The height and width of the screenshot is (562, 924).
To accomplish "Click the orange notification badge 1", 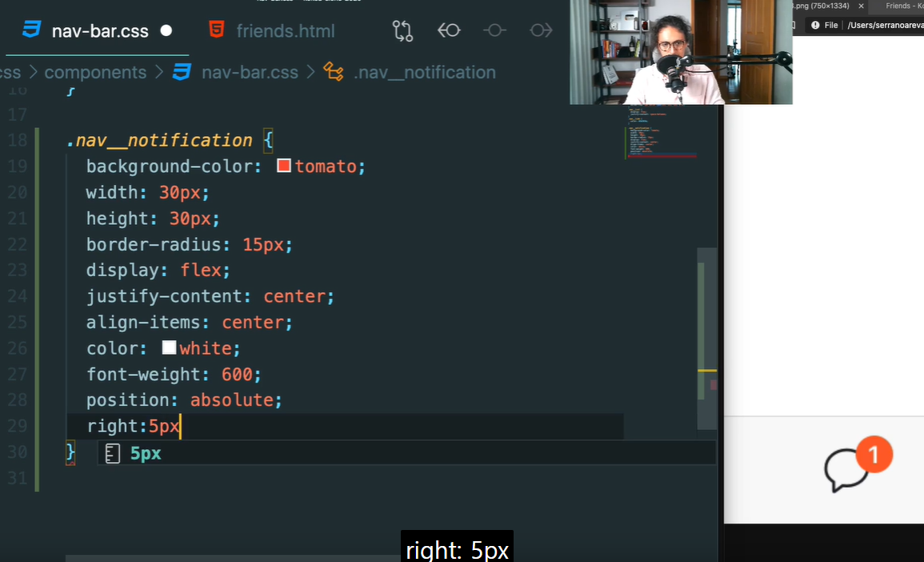I will pyautogui.click(x=874, y=455).
